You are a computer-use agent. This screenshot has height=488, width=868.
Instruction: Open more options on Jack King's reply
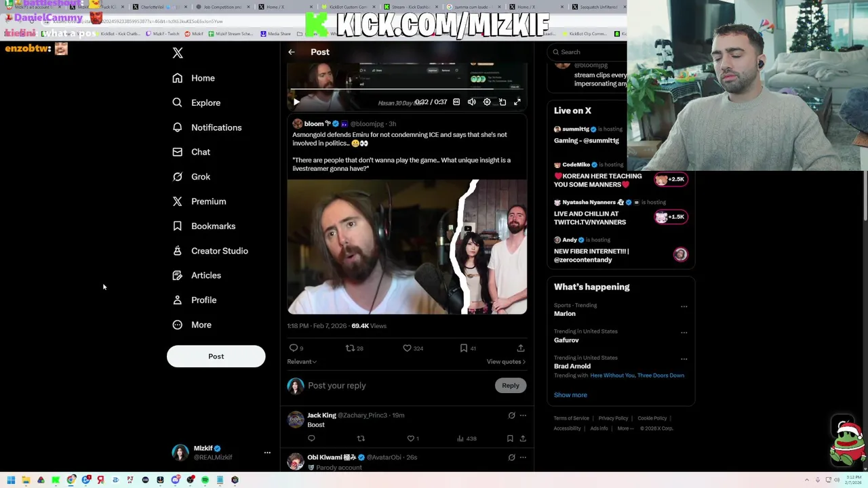[523, 415]
